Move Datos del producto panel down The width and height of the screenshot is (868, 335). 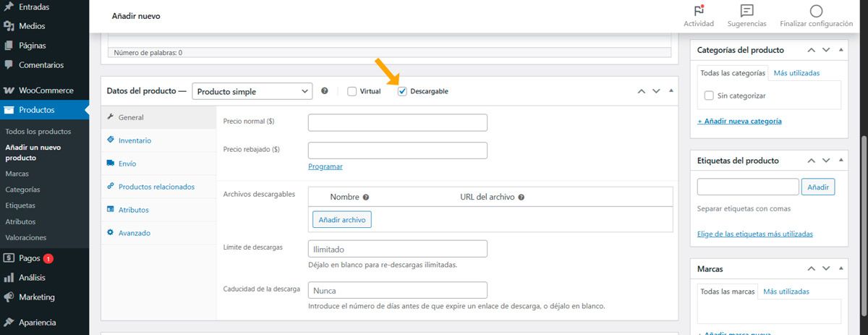coord(656,91)
